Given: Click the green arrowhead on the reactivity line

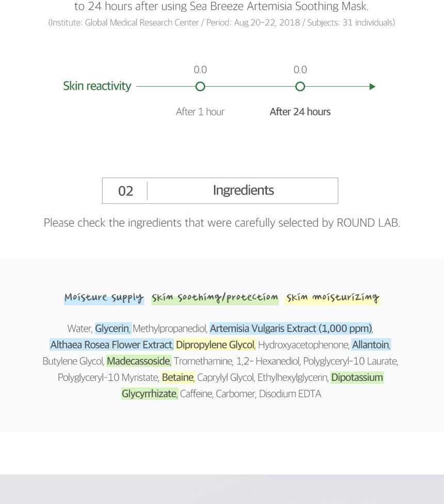Looking at the screenshot, I should click(372, 87).
